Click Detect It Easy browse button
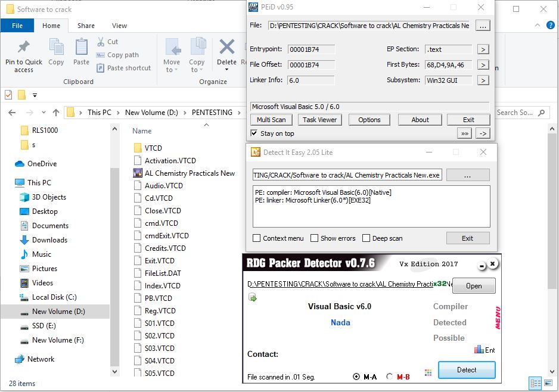 tap(467, 175)
